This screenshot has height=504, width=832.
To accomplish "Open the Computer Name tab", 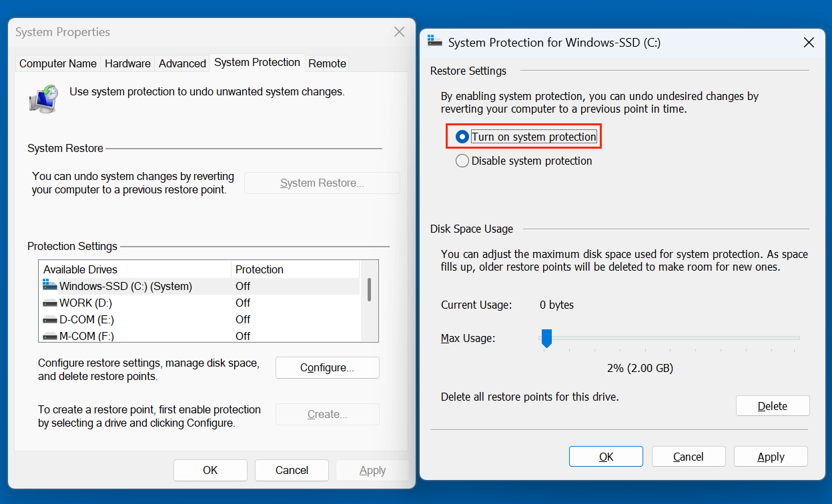I will tap(57, 63).
